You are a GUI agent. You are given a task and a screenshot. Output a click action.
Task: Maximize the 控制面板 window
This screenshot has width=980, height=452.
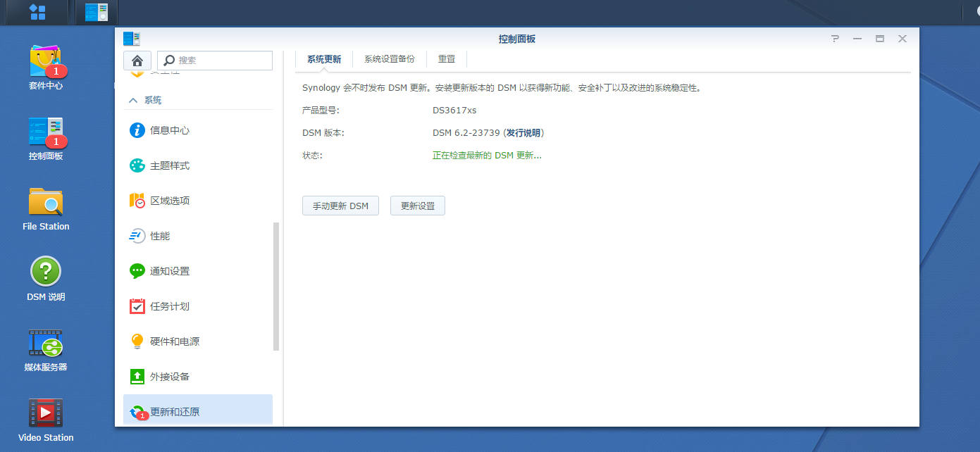pos(880,39)
